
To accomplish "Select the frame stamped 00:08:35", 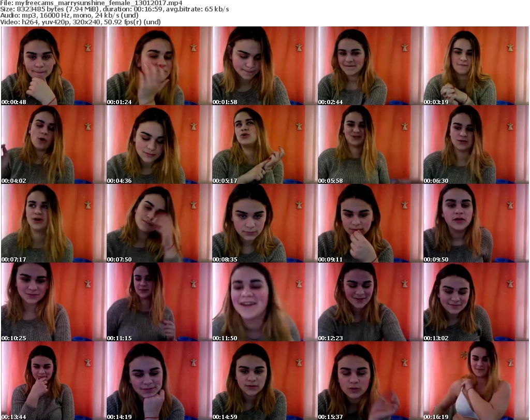I will pos(265,224).
